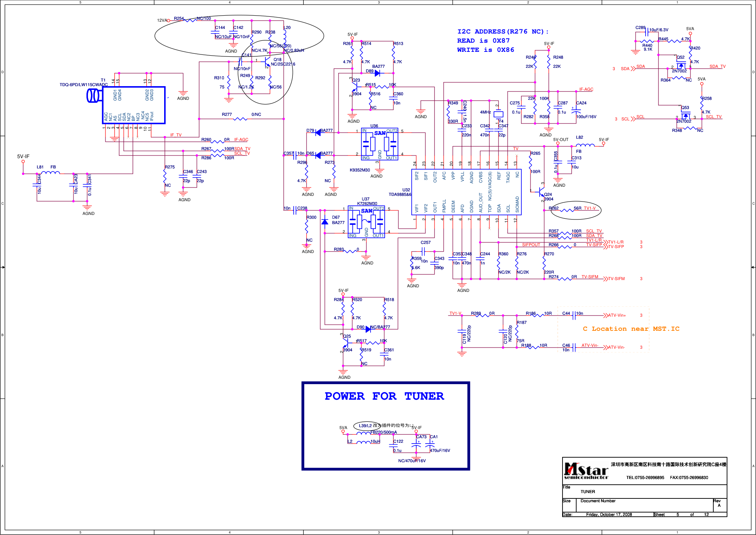756x535 pixels.
Task: Click the '4MHz' crystal value
Action: [x=485, y=112]
